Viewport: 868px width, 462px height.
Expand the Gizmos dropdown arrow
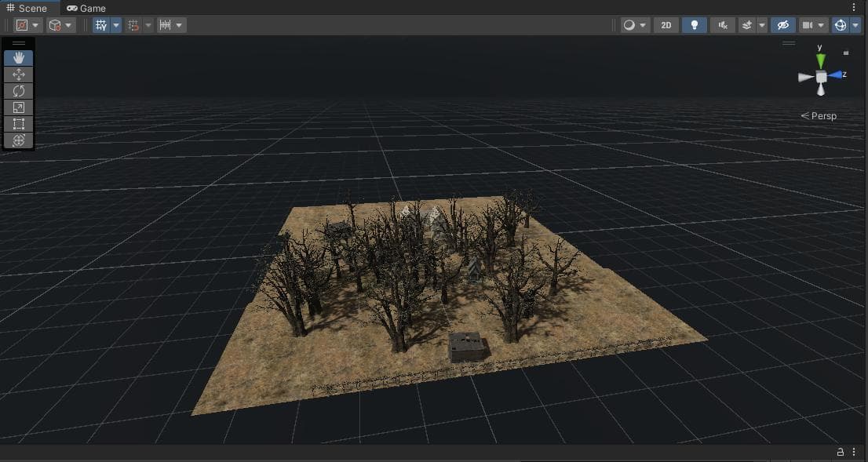coord(855,25)
